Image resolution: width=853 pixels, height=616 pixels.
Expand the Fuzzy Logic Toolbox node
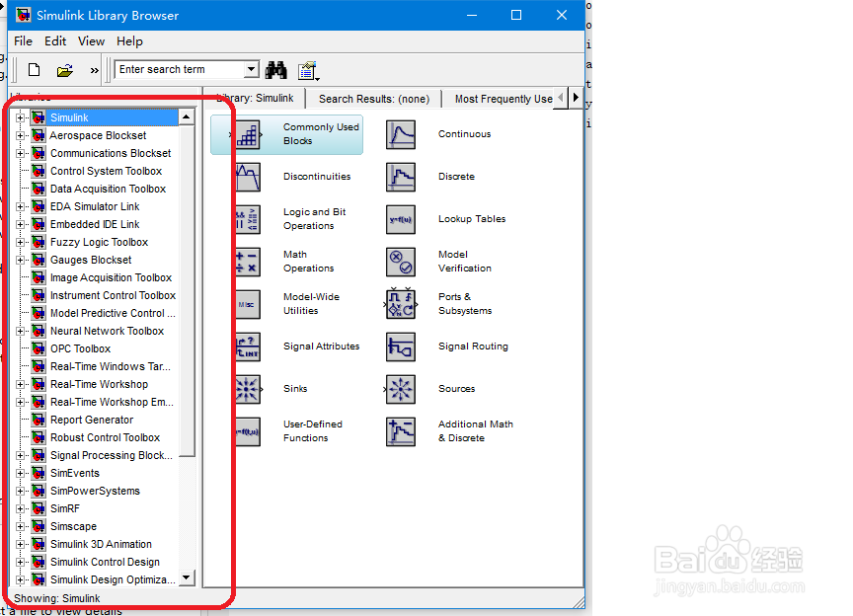point(20,242)
